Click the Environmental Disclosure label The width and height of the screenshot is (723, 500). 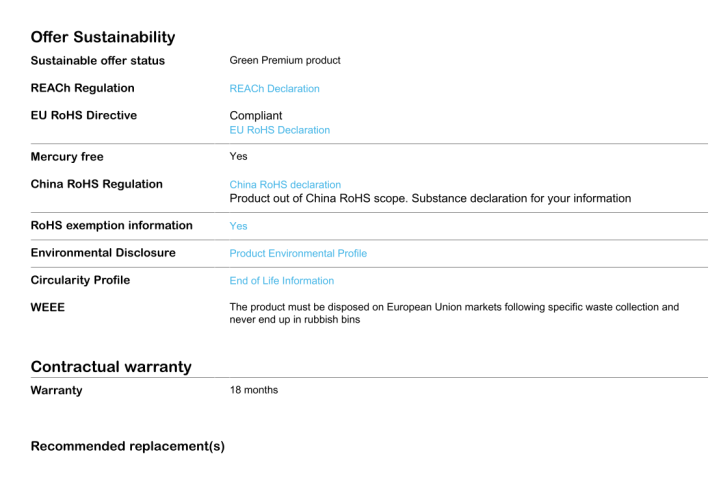[x=103, y=253]
